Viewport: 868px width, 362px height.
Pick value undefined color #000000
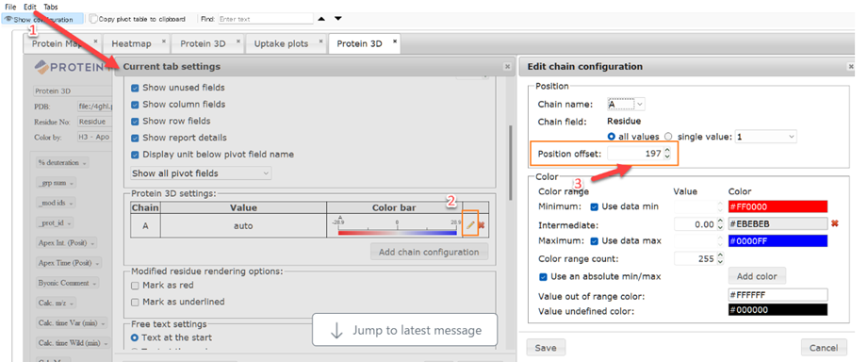[x=778, y=310]
